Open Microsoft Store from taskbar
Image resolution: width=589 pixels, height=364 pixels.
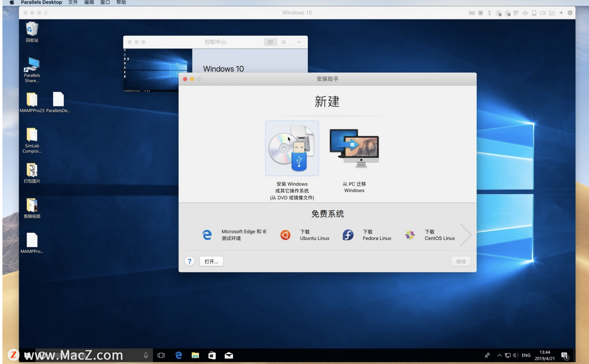click(212, 355)
